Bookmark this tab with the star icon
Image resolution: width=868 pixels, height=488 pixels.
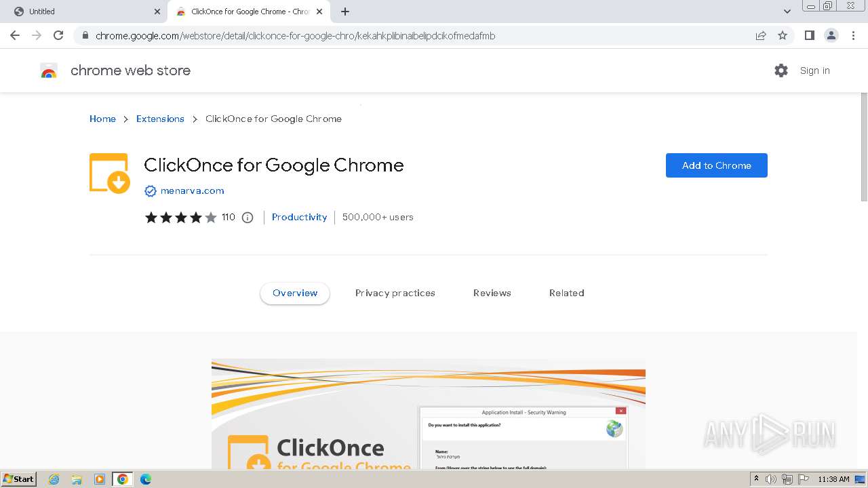coord(783,35)
